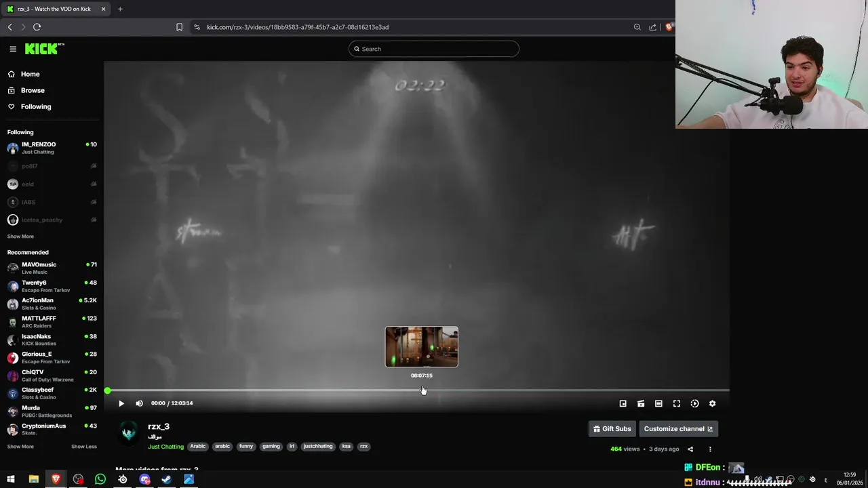868x488 pixels.
Task: Select the funny tag
Action: (246, 446)
